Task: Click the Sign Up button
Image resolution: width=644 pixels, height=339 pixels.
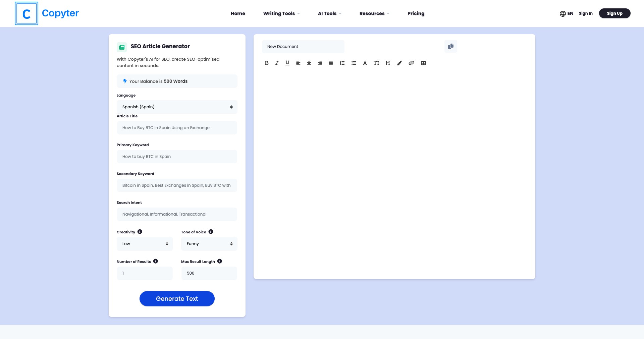Action: (x=614, y=13)
